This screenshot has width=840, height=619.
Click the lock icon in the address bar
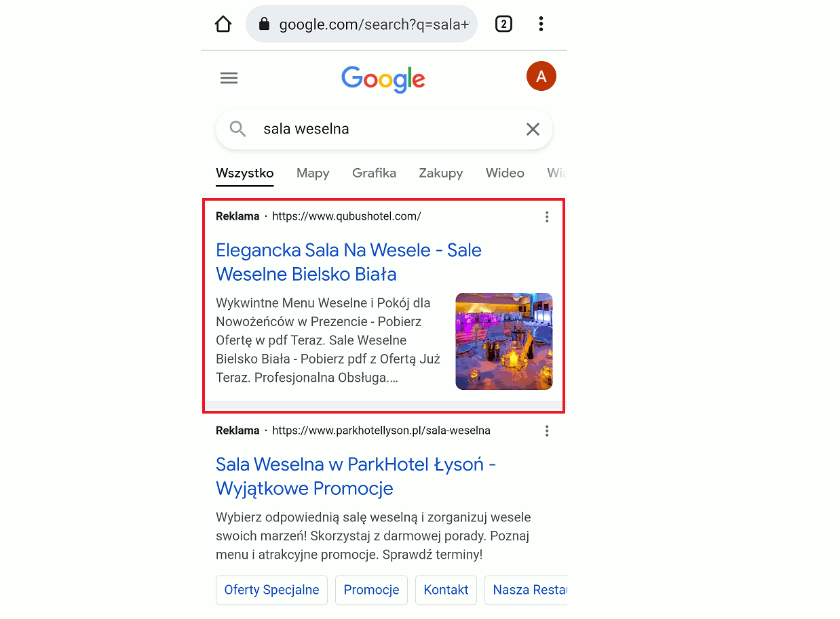pos(265,24)
